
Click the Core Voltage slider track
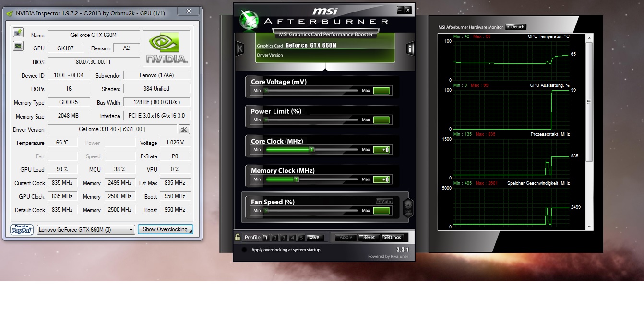point(311,91)
